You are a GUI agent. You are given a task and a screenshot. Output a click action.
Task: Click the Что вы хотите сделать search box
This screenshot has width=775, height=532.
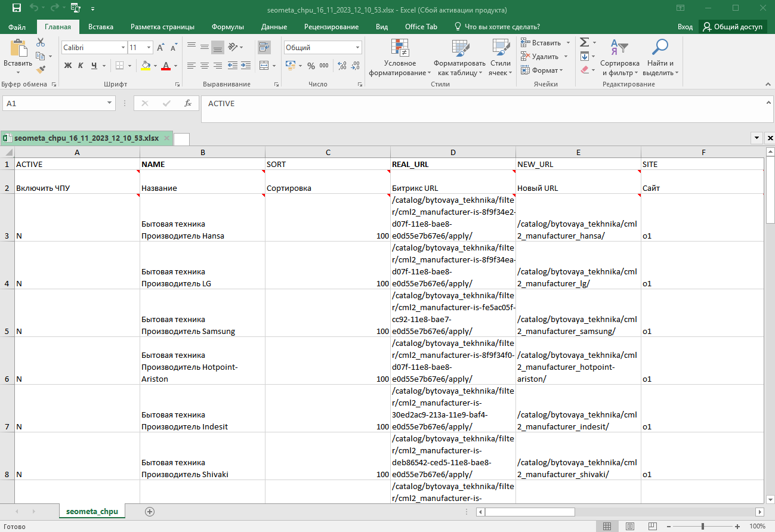[497, 27]
